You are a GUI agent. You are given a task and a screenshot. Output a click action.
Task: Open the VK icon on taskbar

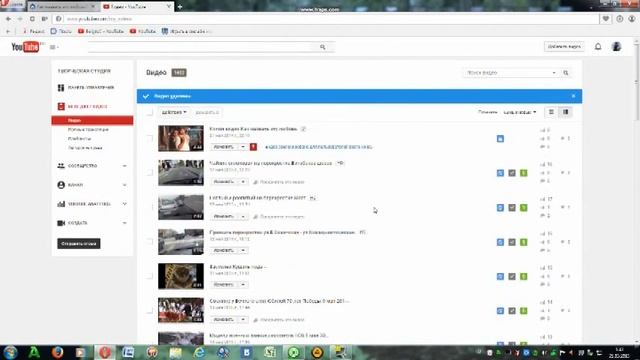click(247, 352)
